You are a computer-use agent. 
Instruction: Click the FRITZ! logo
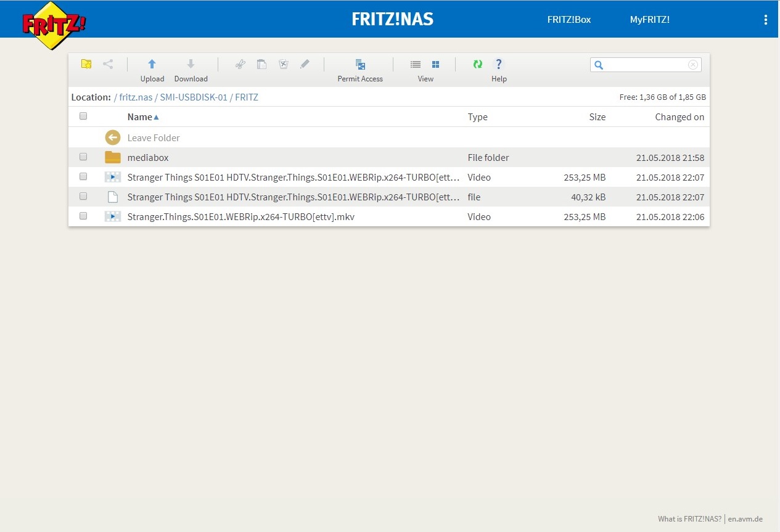click(54, 25)
